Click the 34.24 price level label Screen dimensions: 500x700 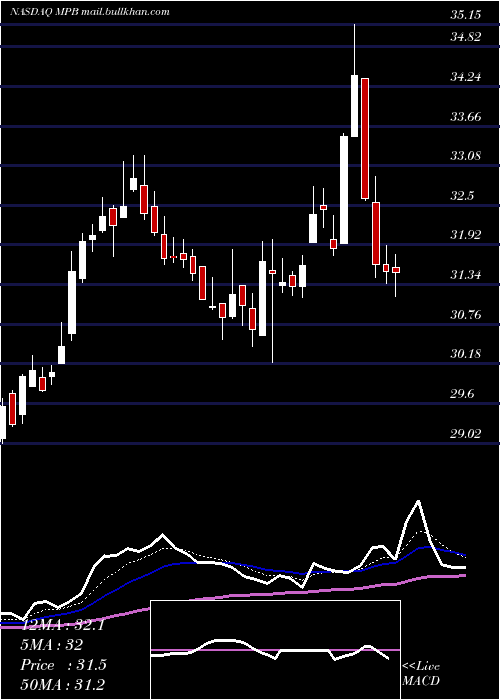(x=466, y=77)
